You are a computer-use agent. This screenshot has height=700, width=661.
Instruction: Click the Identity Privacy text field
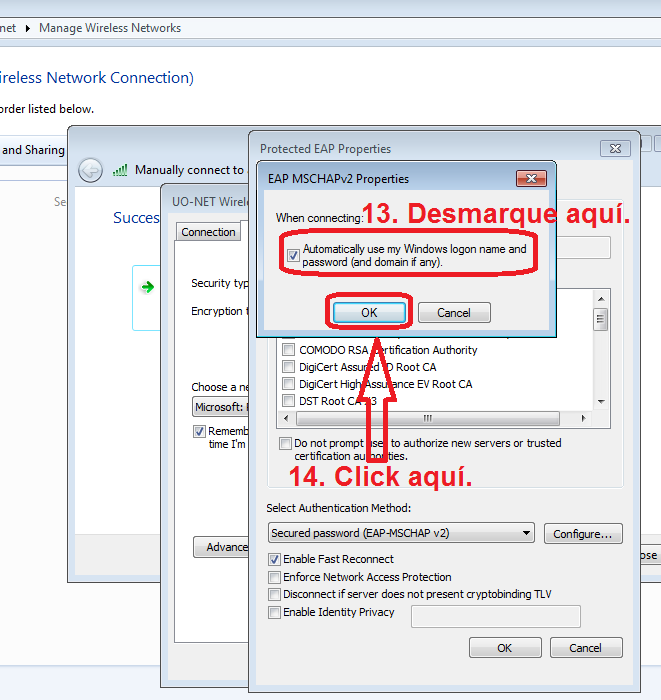pos(495,616)
